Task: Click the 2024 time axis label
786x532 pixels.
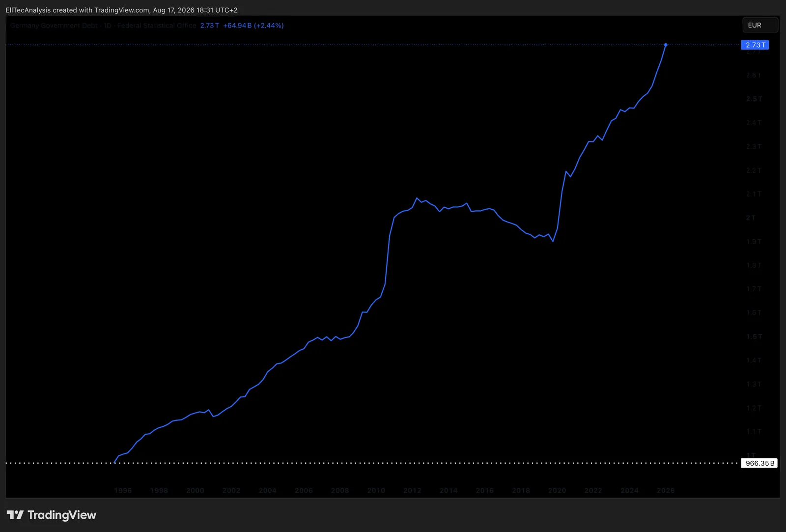Action: point(630,490)
